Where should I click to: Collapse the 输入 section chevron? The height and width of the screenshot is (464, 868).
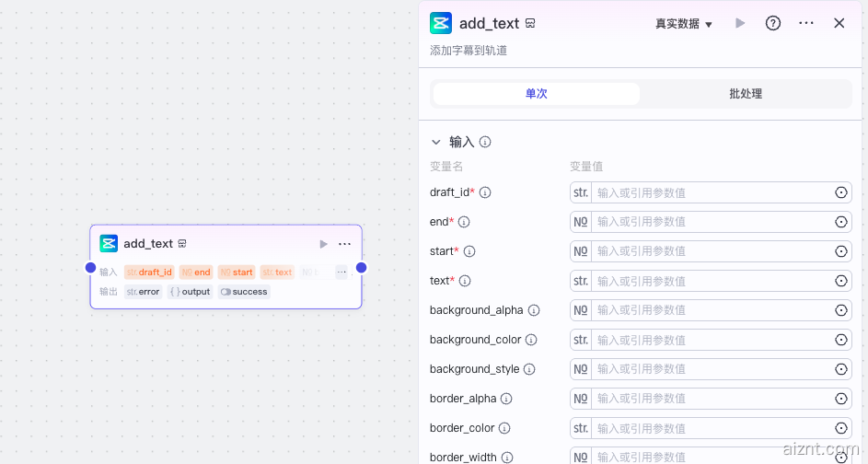[x=436, y=143]
